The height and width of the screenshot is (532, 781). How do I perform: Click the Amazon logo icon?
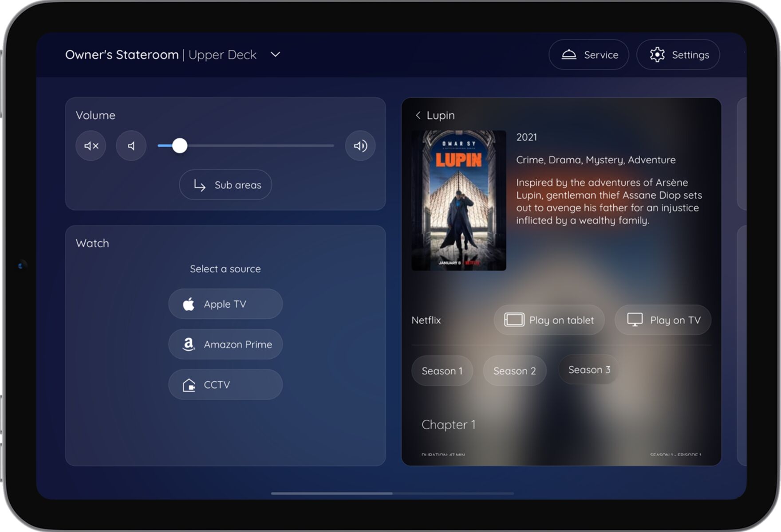pyautogui.click(x=189, y=344)
